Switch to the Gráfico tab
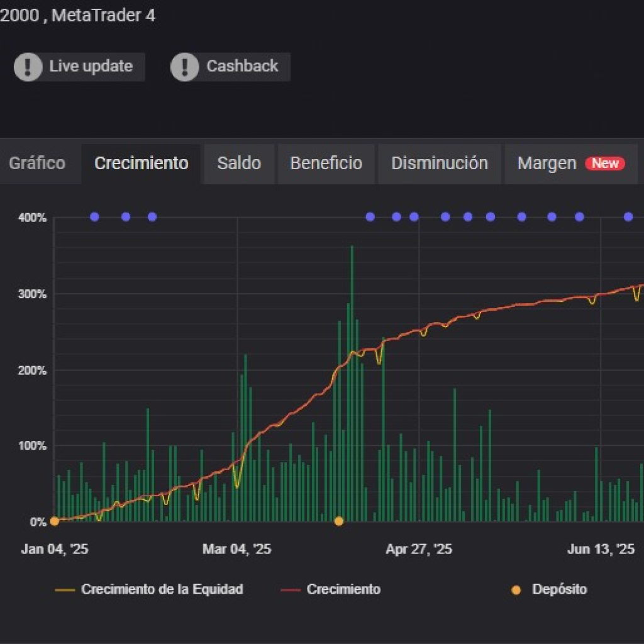Viewport: 644px width, 644px height. 37,164
